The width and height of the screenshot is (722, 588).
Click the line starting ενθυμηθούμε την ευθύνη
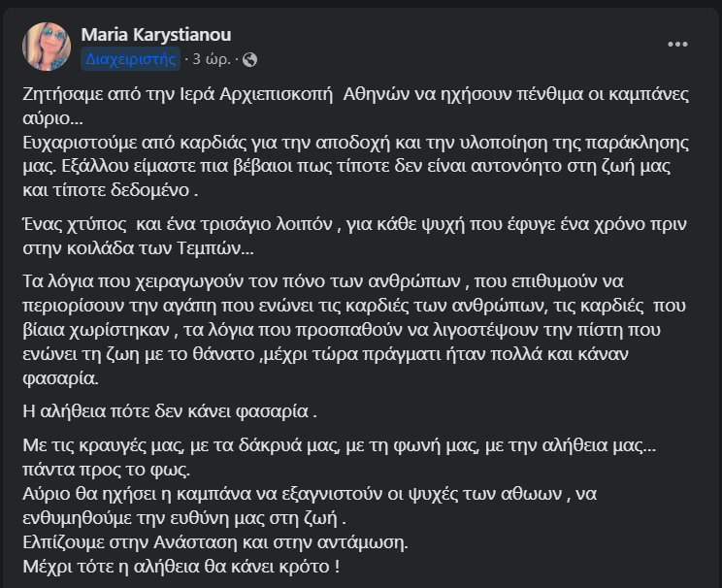pyautogui.click(x=184, y=518)
